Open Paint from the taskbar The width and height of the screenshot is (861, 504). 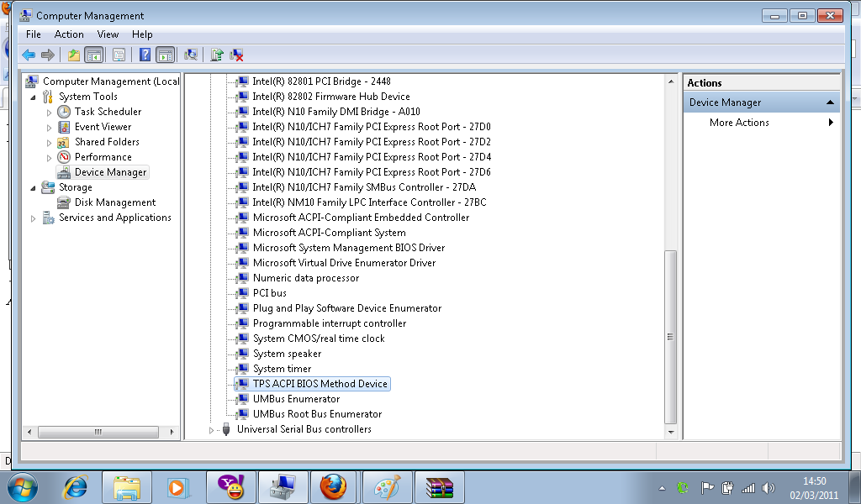pyautogui.click(x=387, y=486)
